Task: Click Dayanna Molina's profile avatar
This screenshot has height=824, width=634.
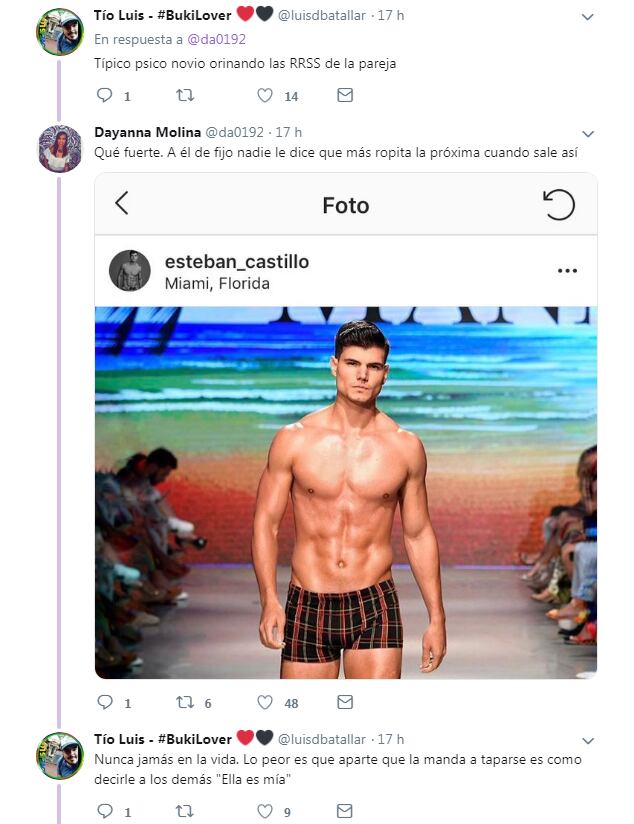Action: (60, 148)
